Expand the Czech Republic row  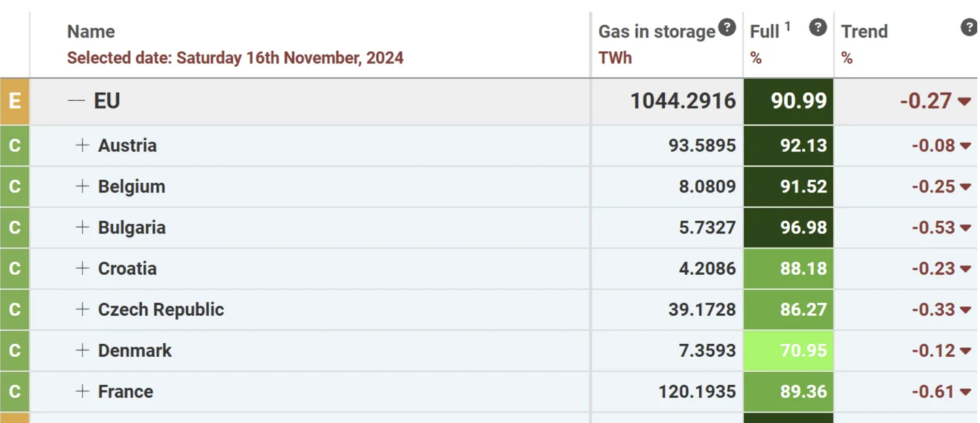[82, 309]
